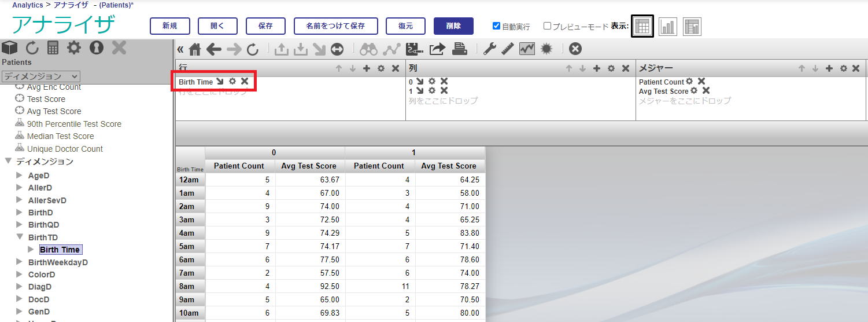Image resolution: width=868 pixels, height=322 pixels.
Task: Click the 8am row header
Action: 190,287
